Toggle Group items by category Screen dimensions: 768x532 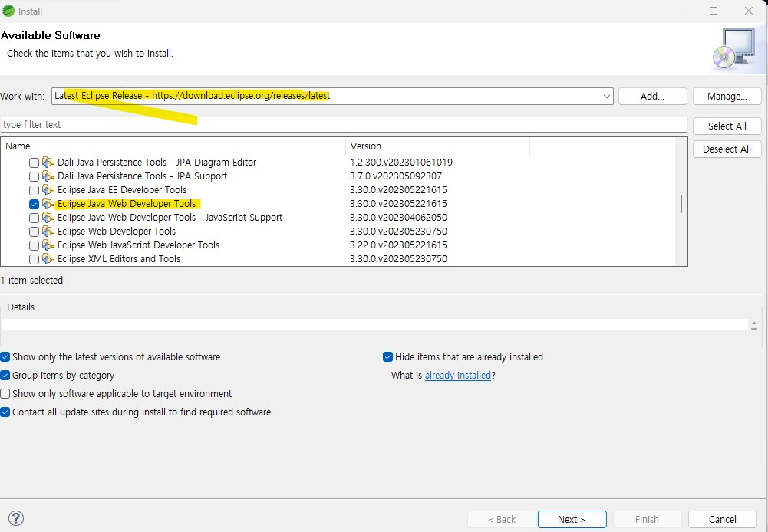coord(5,376)
